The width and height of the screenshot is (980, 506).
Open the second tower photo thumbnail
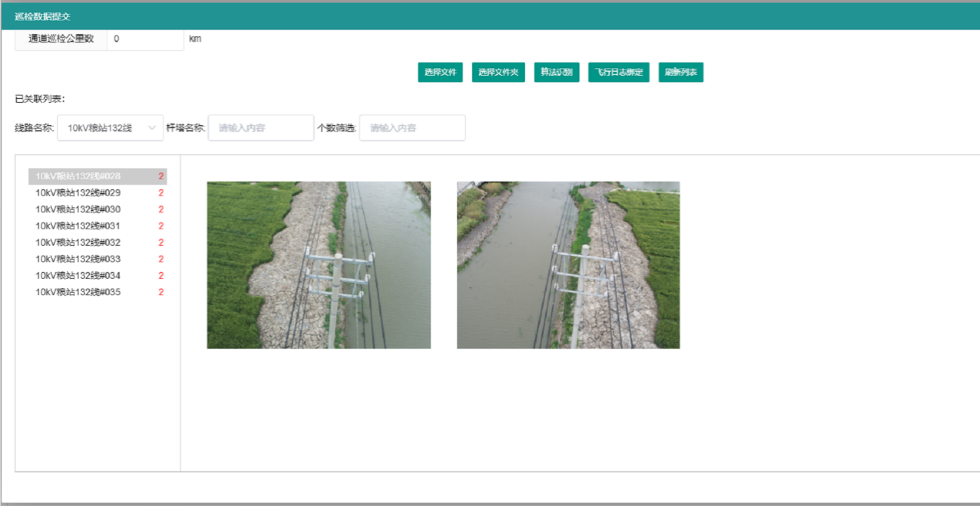pos(568,265)
